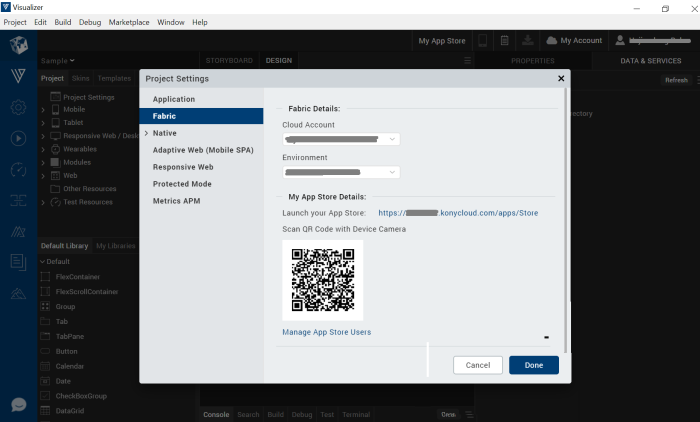Open the konycloud App Store URL link
The width and height of the screenshot is (700, 422).
458,212
